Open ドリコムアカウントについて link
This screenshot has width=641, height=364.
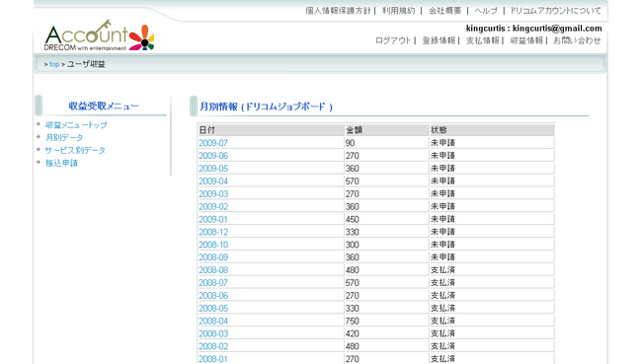pos(555,11)
